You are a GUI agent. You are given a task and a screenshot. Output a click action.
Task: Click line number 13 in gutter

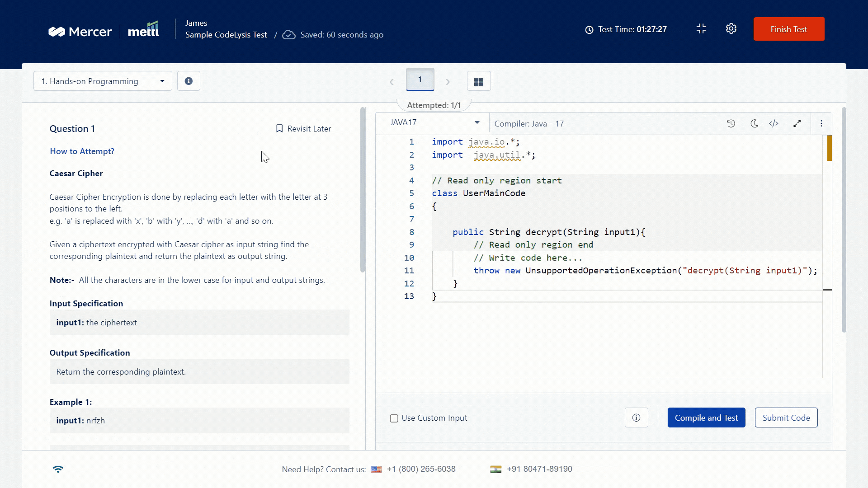click(x=409, y=296)
